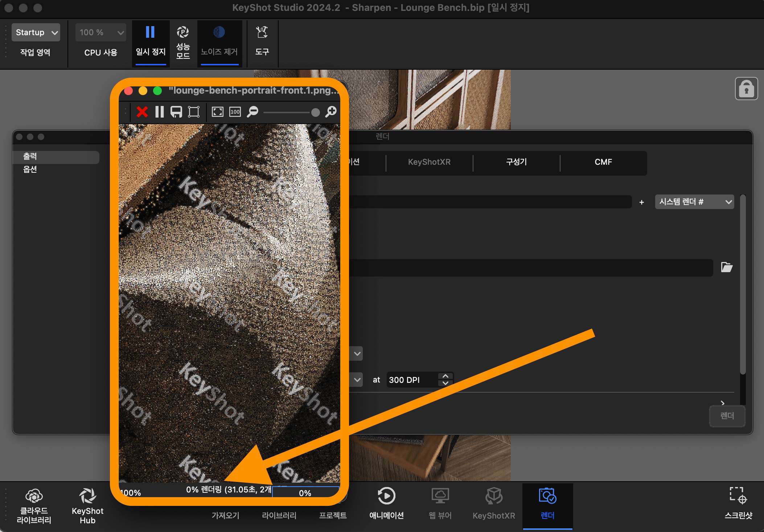Click the plus button beside the name field

coord(641,202)
